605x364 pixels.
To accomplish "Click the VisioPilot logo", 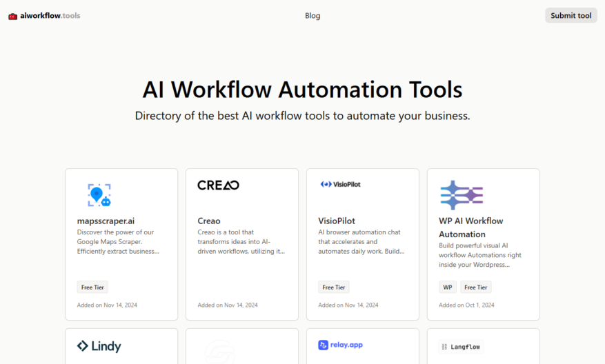I will (340, 184).
